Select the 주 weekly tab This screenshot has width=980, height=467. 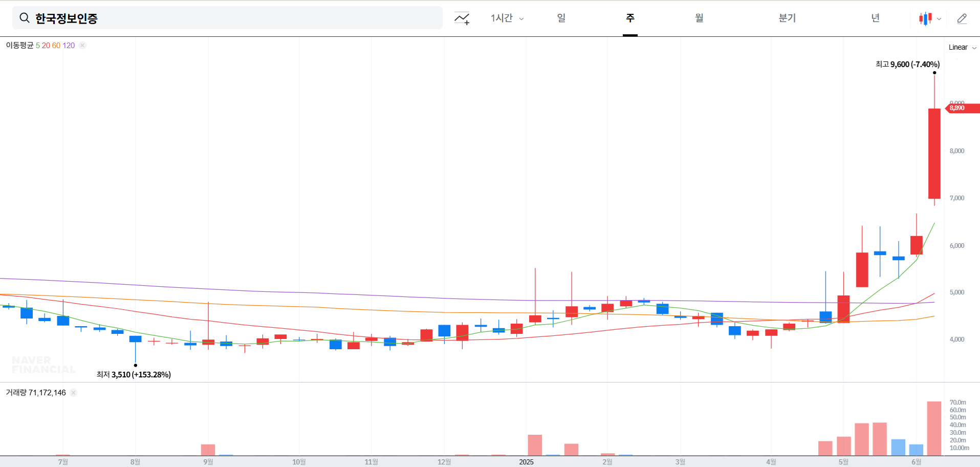click(630, 18)
